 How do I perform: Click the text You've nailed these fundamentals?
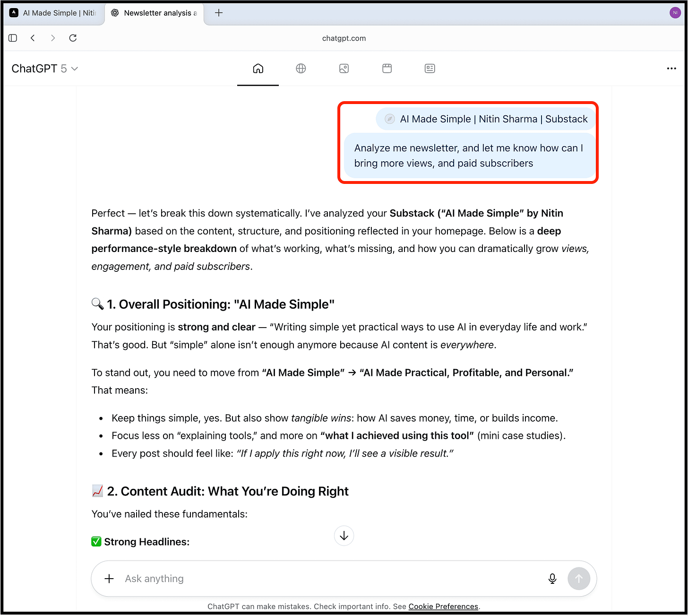pos(169,514)
